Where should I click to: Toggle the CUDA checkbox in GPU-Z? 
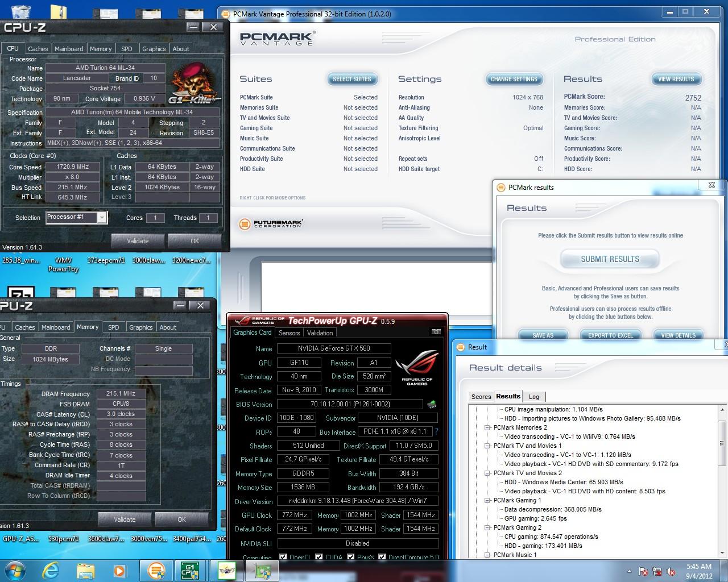pos(319,558)
